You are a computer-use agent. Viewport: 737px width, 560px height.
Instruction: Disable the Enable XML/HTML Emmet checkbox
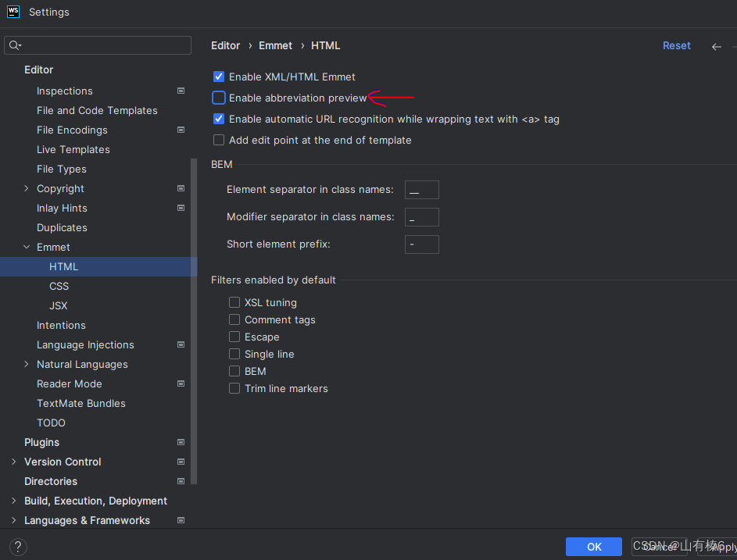click(219, 77)
